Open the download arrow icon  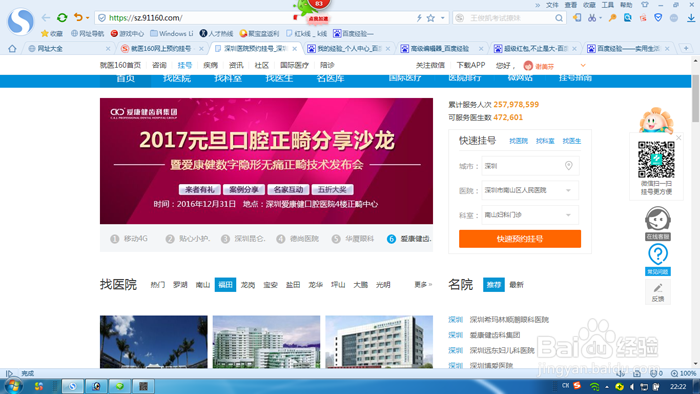point(691,18)
